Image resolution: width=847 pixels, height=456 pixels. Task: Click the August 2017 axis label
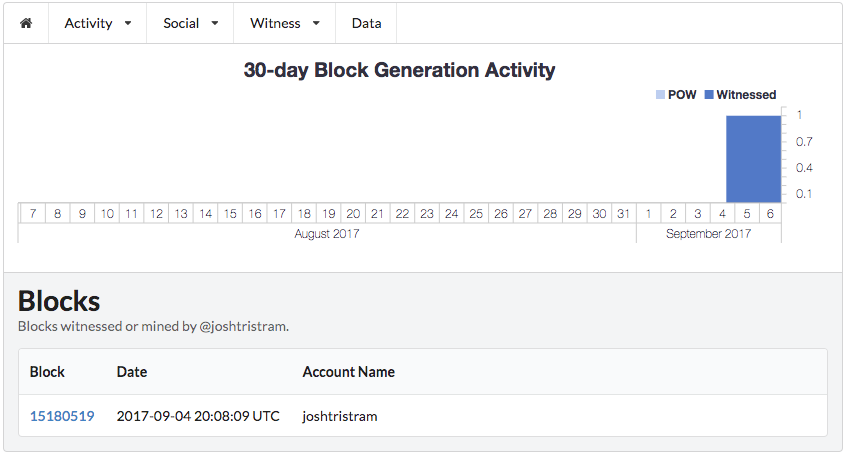coord(327,233)
